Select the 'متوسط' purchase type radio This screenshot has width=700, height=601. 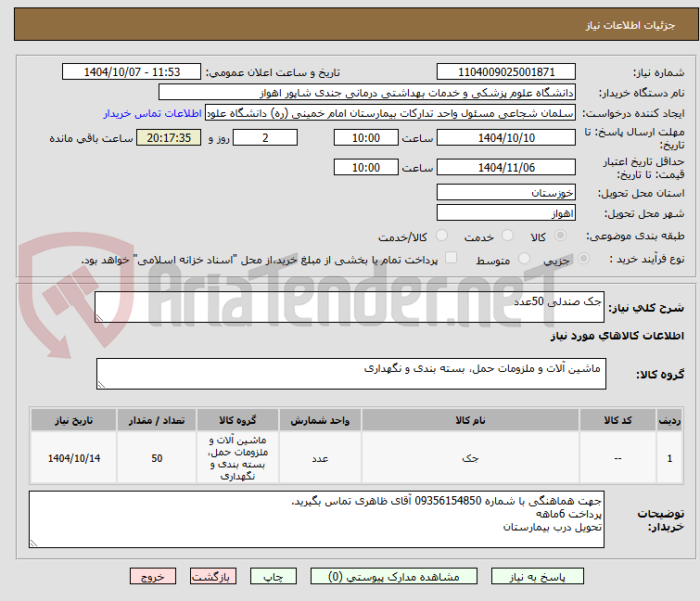(x=524, y=259)
